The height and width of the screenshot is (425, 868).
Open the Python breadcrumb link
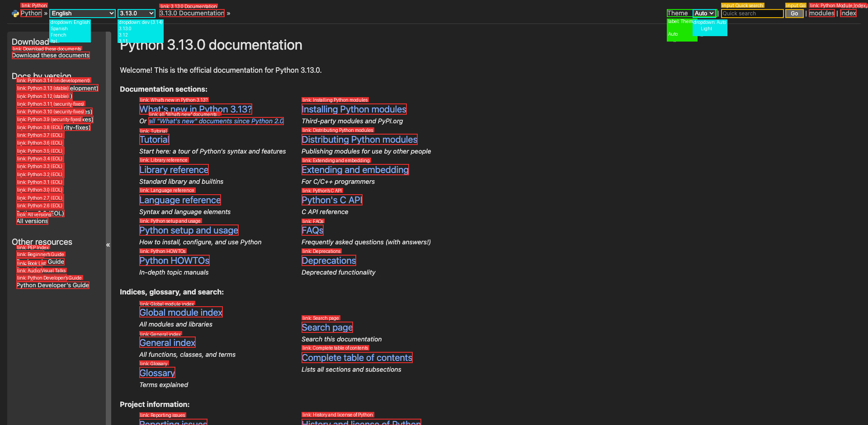point(30,13)
